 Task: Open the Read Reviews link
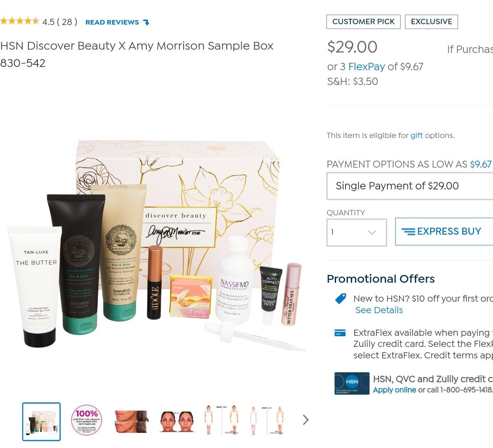(x=112, y=23)
